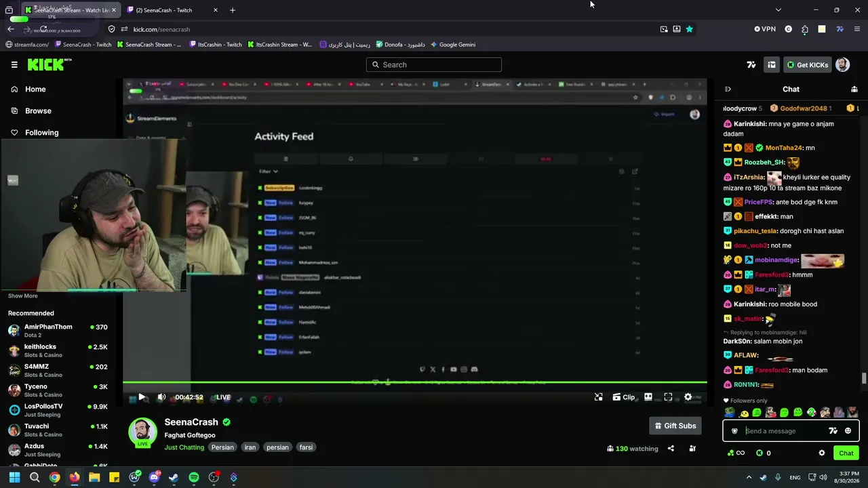Open Steam from the taskbar
868x488 pixels.
pyautogui.click(x=174, y=477)
